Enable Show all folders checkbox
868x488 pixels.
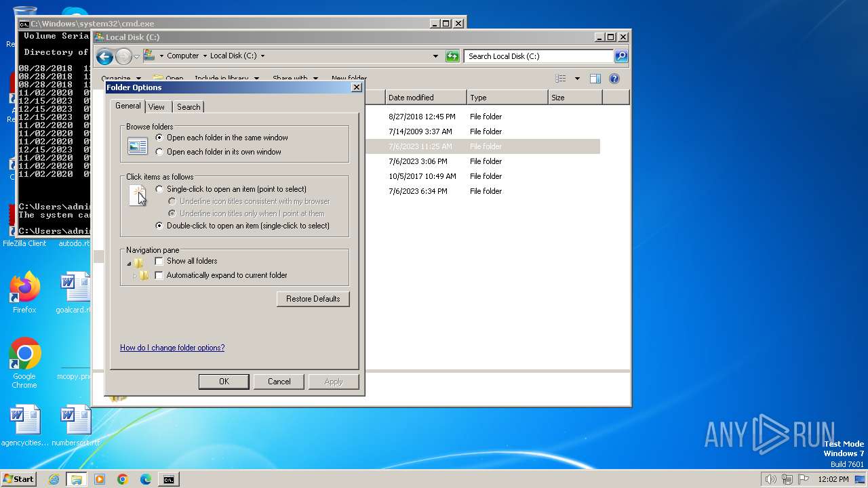[159, 261]
